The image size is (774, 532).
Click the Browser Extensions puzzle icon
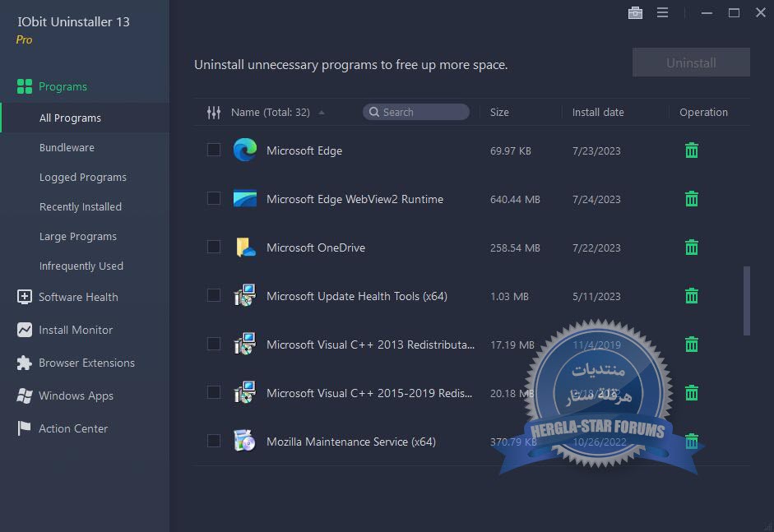tap(24, 363)
